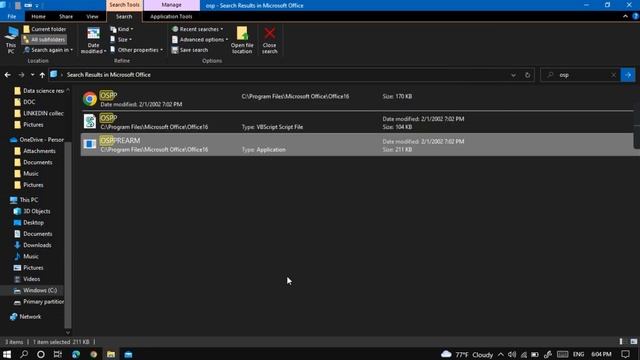Open the notification center icon

pyautogui.click(x=625, y=354)
